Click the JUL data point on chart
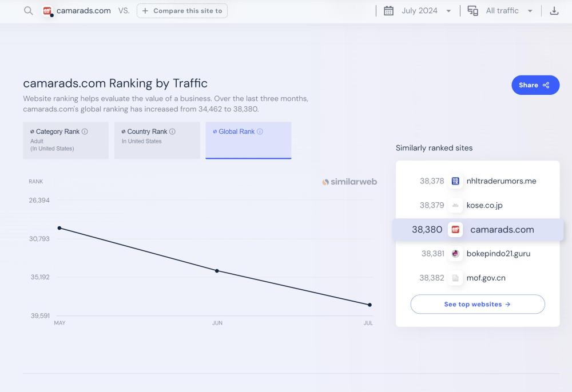This screenshot has height=392, width=572. tap(370, 305)
